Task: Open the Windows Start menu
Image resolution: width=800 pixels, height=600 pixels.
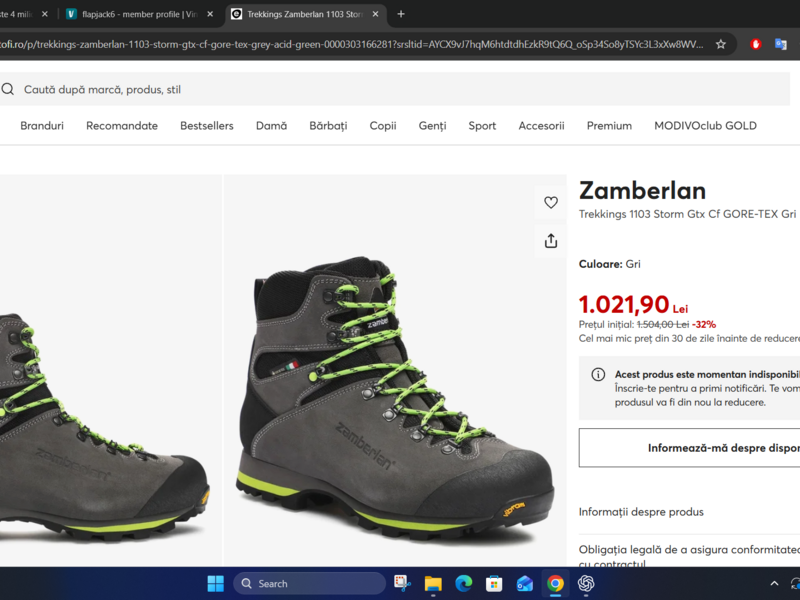Action: (x=215, y=583)
